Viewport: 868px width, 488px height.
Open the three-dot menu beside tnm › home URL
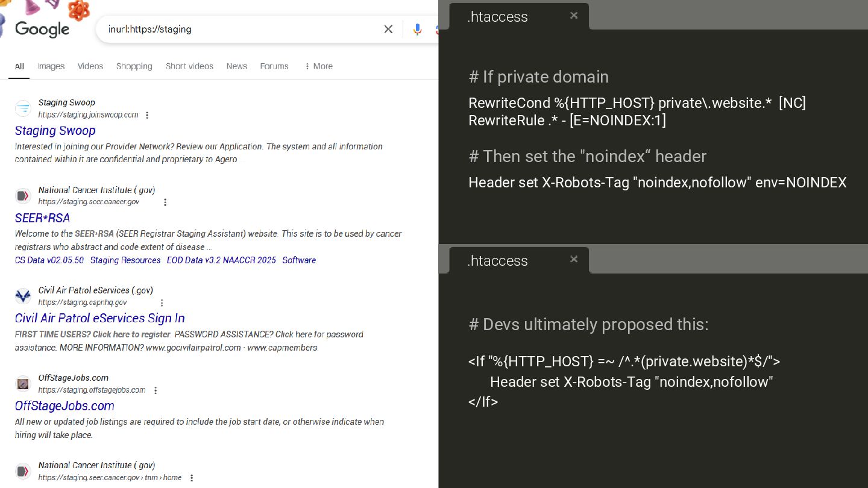pos(192,478)
